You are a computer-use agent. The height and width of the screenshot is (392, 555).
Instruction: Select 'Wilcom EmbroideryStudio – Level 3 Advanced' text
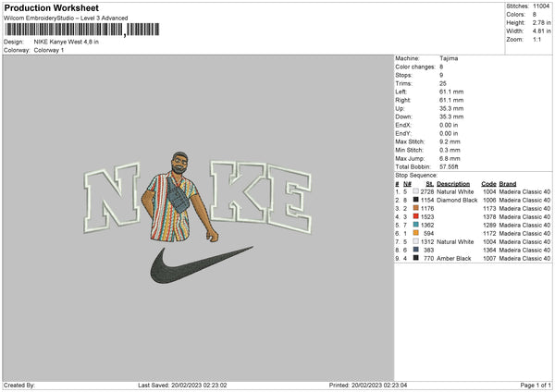[x=66, y=18]
